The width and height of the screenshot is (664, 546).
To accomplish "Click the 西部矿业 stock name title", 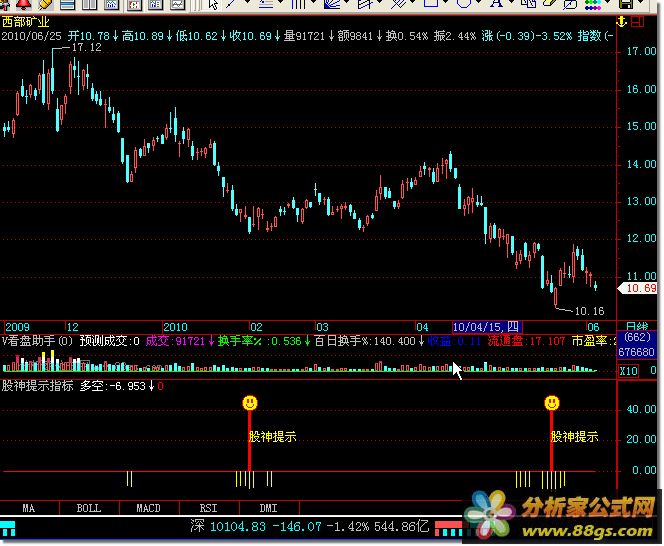I will pyautogui.click(x=25, y=21).
